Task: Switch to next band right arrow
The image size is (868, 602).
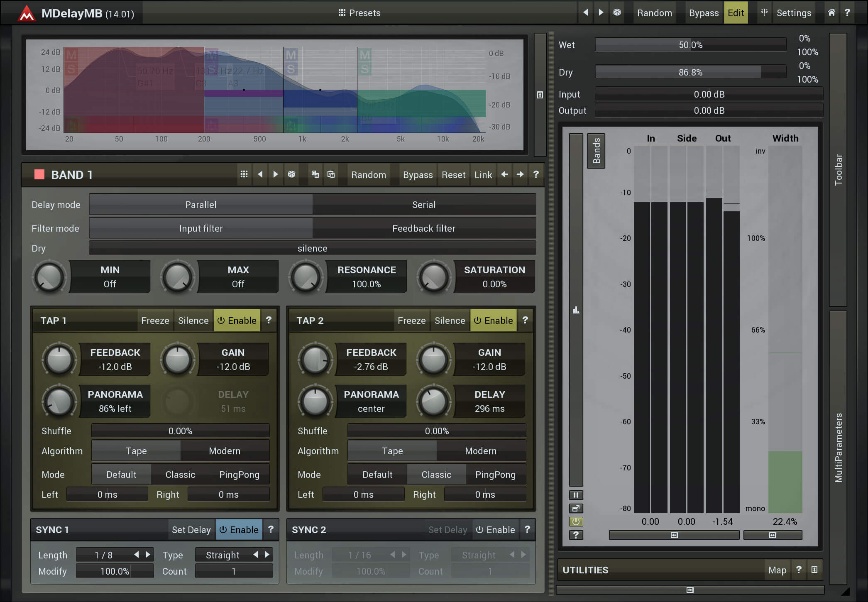Action: (x=520, y=174)
